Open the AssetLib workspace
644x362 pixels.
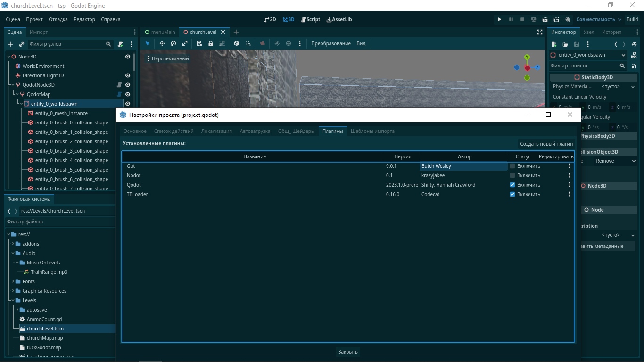(339, 19)
